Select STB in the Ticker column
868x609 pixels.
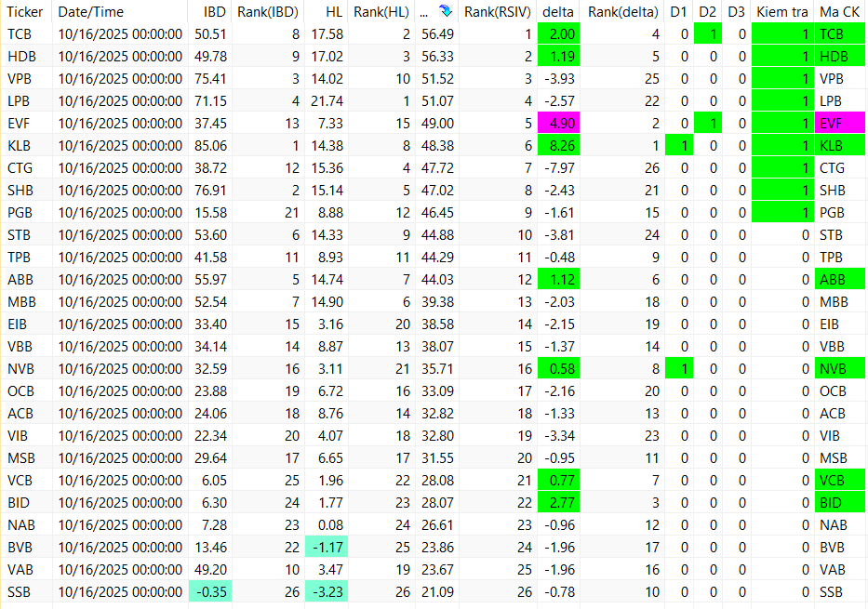(x=19, y=235)
